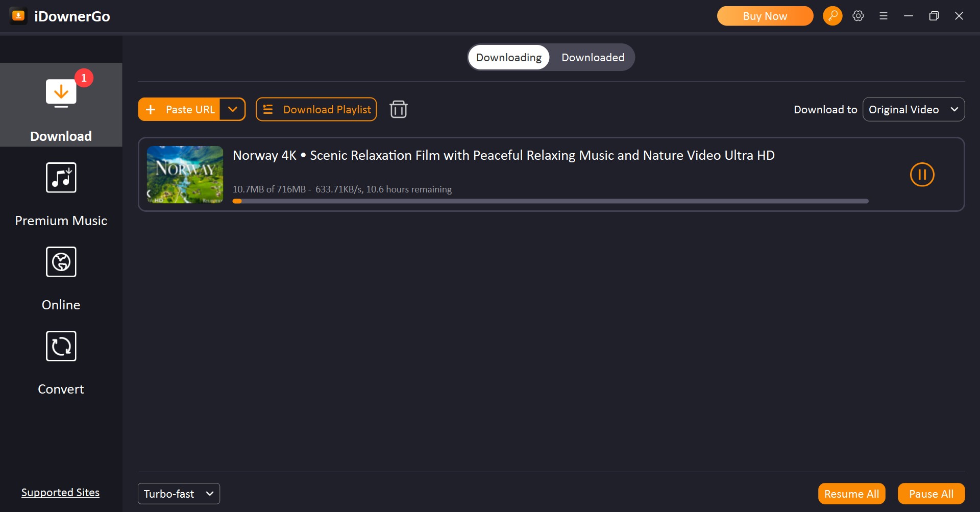Open the Turbo-fast speed dropdown
The width and height of the screenshot is (980, 512).
[x=179, y=494]
